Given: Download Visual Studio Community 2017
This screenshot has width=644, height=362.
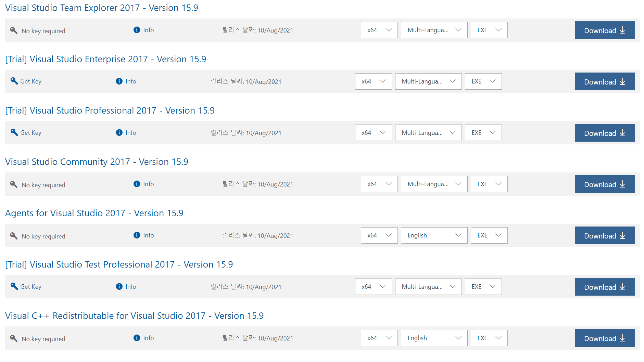Looking at the screenshot, I should pyautogui.click(x=605, y=184).
